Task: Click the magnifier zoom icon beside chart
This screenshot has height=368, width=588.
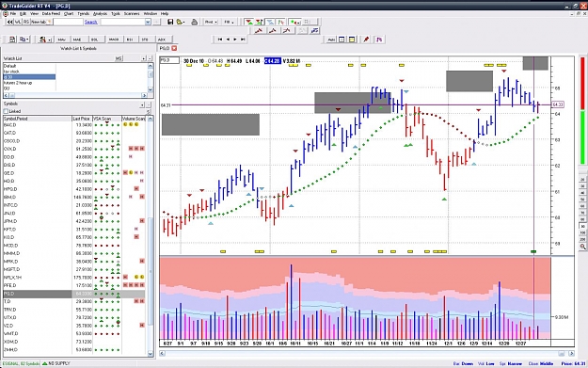Action: [582, 247]
